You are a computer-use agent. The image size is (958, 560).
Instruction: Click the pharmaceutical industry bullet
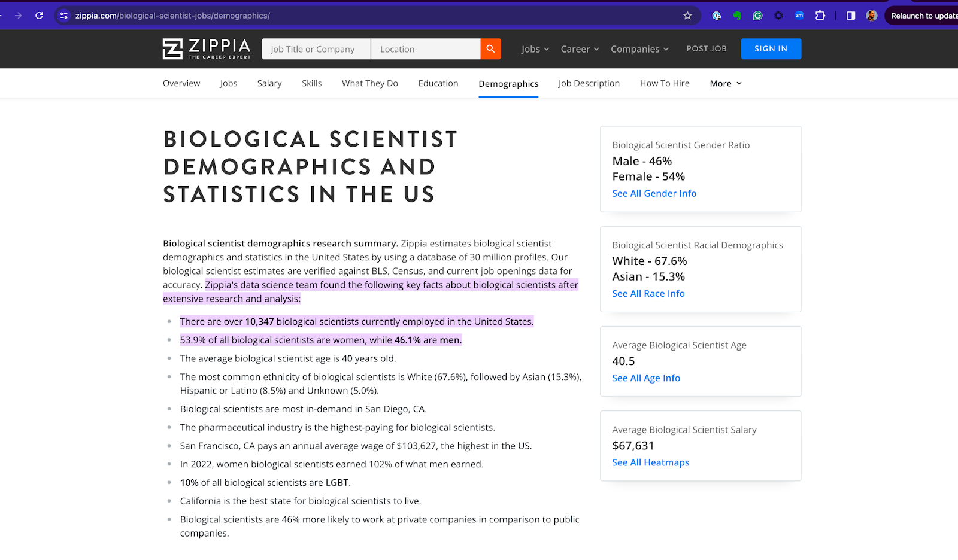338,428
